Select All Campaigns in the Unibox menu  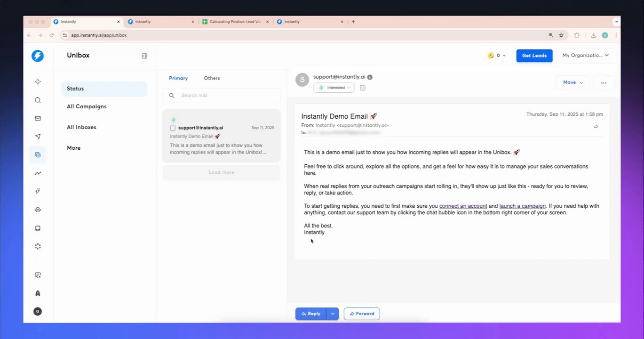87,106
